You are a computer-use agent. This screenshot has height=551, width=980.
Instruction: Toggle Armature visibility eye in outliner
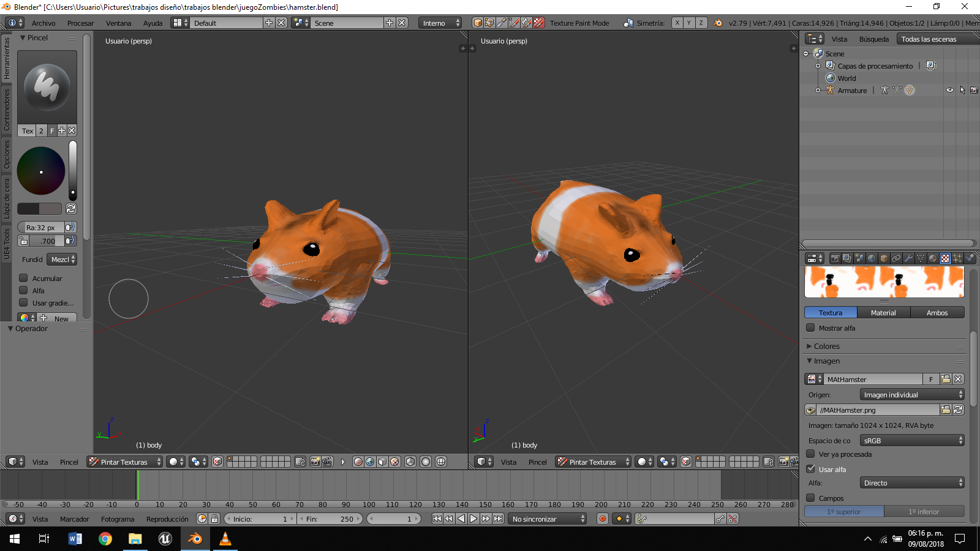coord(950,90)
